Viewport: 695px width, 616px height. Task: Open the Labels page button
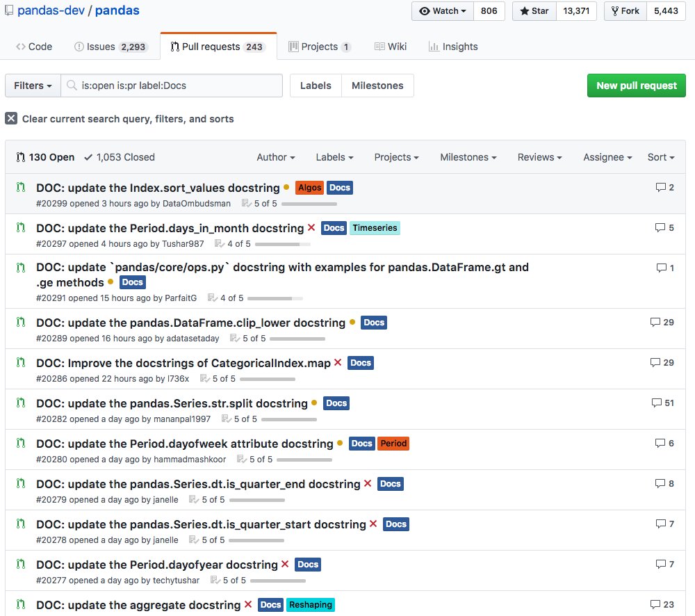click(x=316, y=86)
